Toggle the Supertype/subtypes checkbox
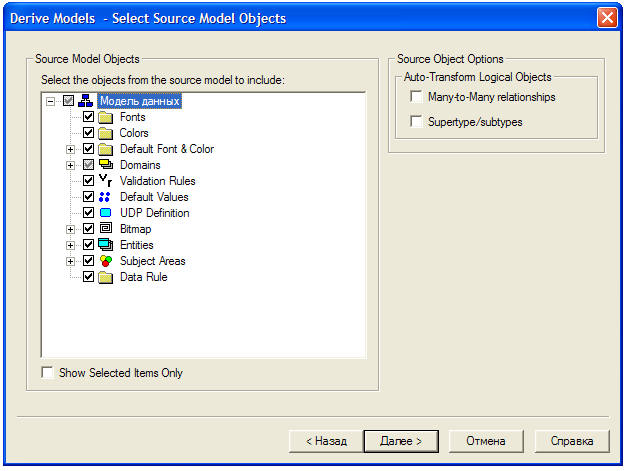Screen dimensions: 627x471 pos(416,122)
